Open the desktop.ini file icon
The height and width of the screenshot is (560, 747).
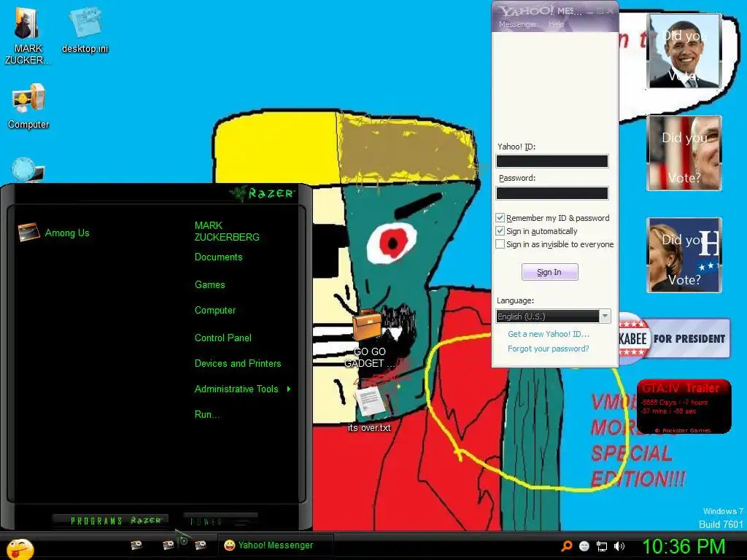(85, 29)
